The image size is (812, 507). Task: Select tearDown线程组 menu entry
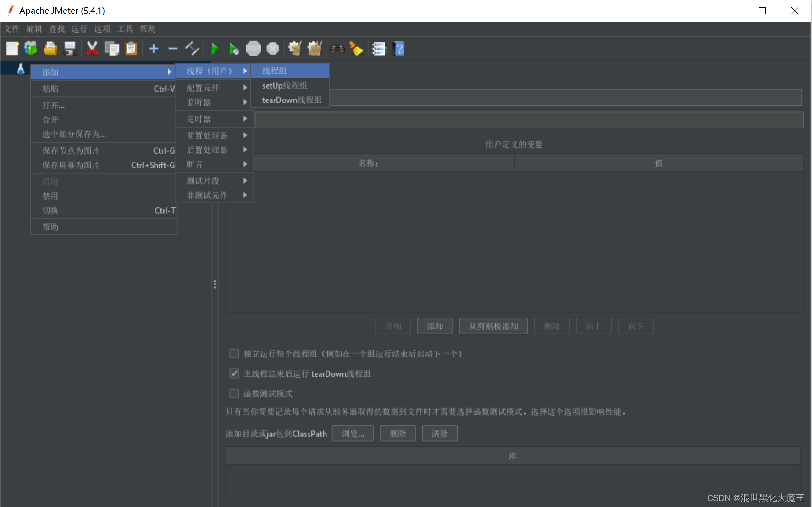290,100
